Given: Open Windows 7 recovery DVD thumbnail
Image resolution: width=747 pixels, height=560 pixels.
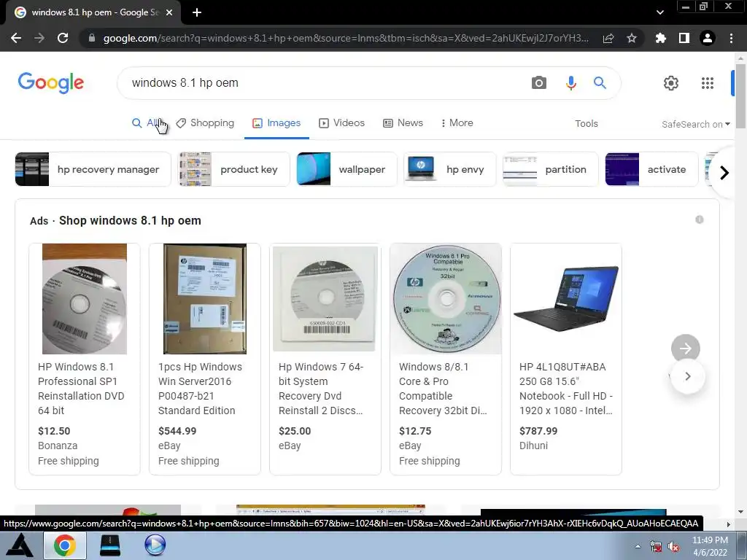Looking at the screenshot, I should pyautogui.click(x=325, y=299).
